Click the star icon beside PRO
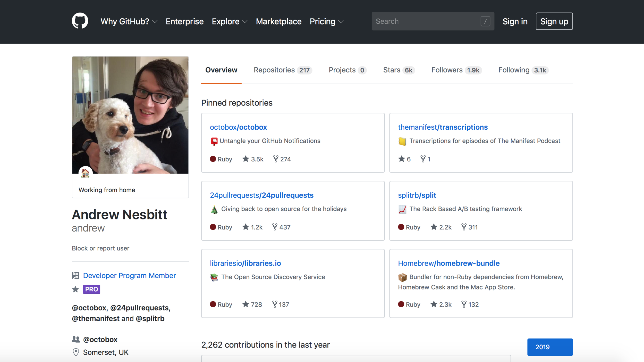The width and height of the screenshot is (644, 362). pos(75,289)
